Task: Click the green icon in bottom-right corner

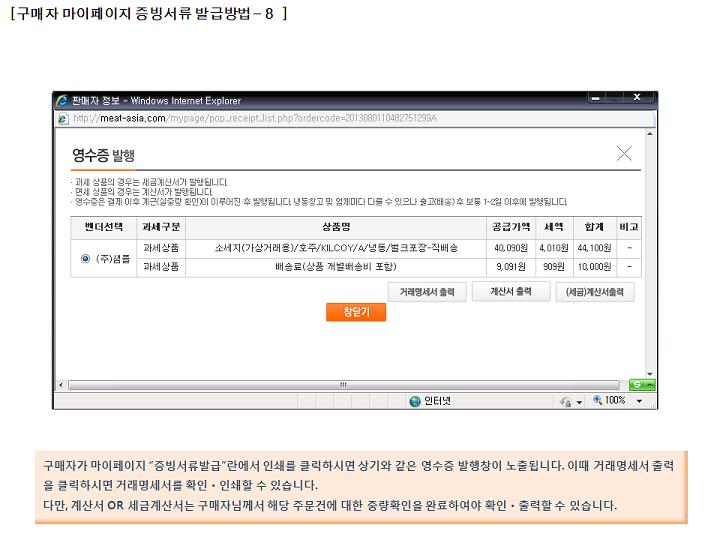Action: (641, 384)
